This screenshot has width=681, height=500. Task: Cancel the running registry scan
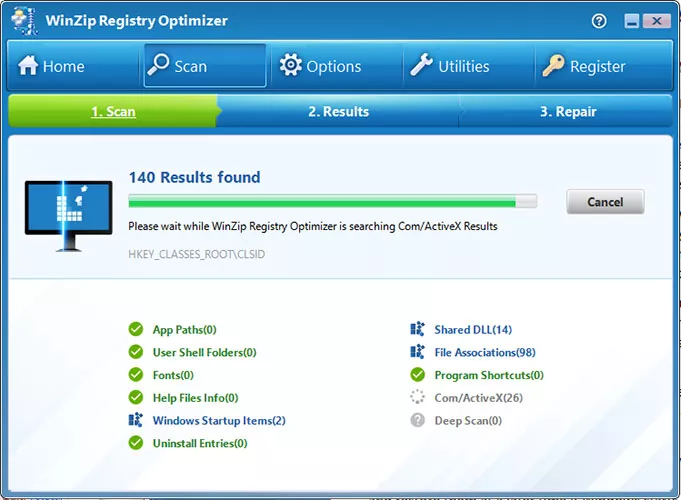[605, 202]
